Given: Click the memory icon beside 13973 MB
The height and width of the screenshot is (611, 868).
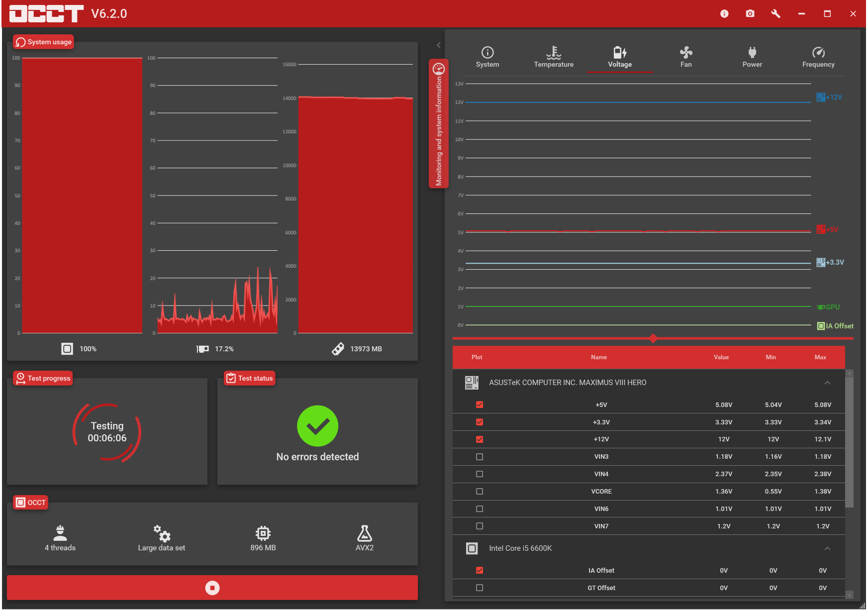Looking at the screenshot, I should pos(338,349).
